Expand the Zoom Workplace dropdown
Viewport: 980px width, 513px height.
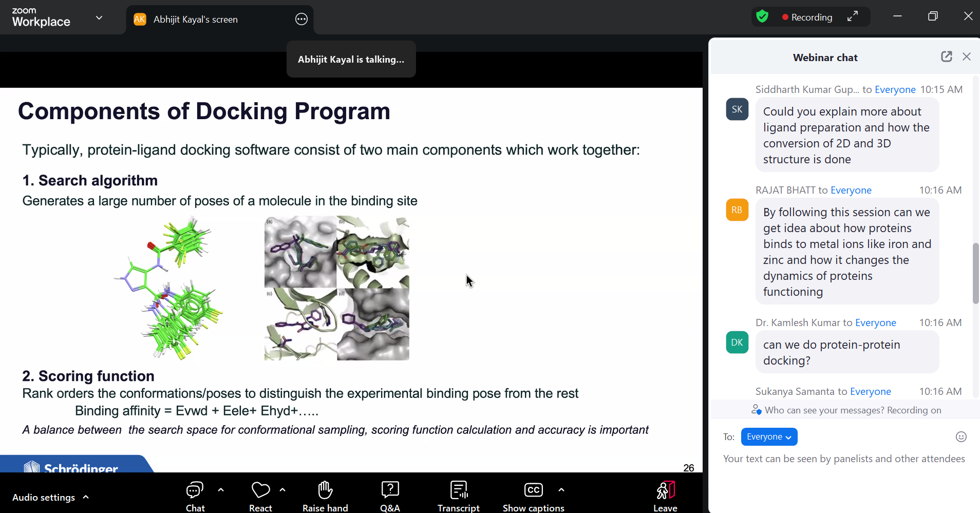point(99,18)
